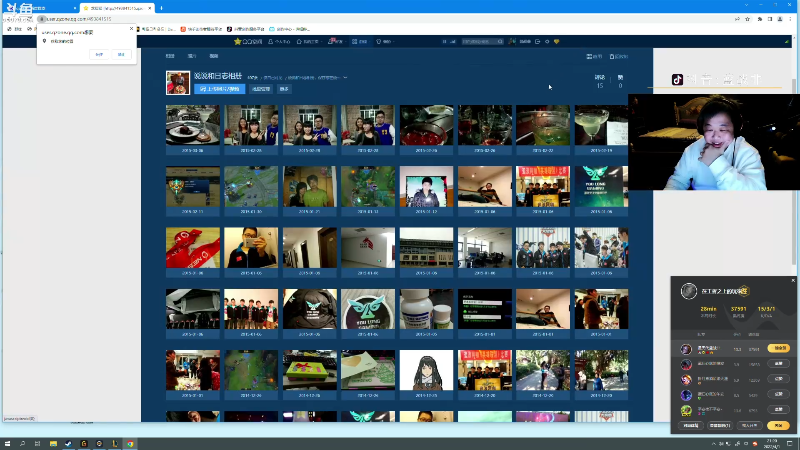The width and height of the screenshot is (800, 450).
Task: Open Google Chrome from the taskbar
Action: pos(130,444)
